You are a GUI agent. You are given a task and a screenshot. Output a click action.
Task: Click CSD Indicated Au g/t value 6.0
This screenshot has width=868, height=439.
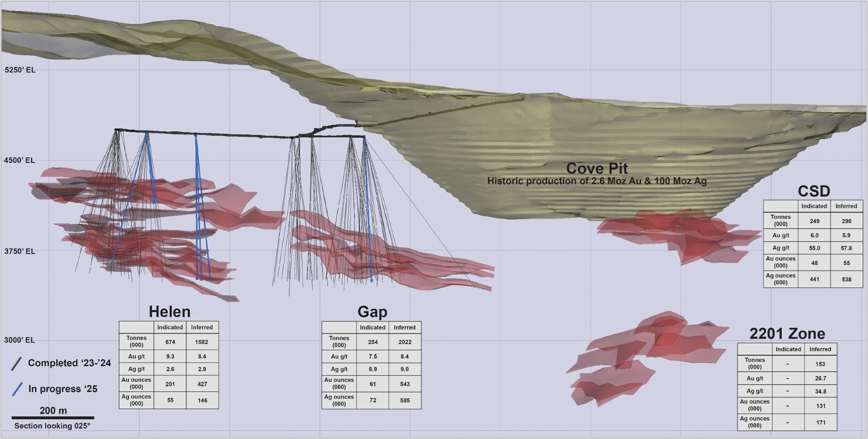coord(814,235)
